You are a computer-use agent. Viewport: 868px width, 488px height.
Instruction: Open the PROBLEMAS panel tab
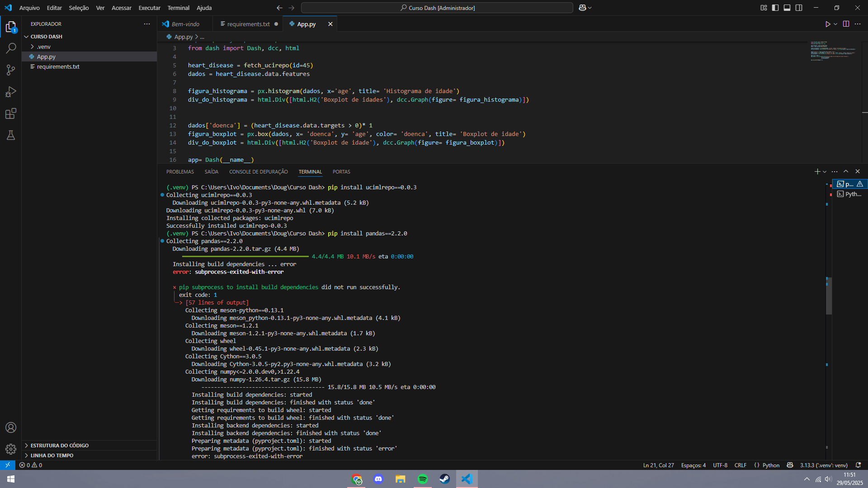180,172
